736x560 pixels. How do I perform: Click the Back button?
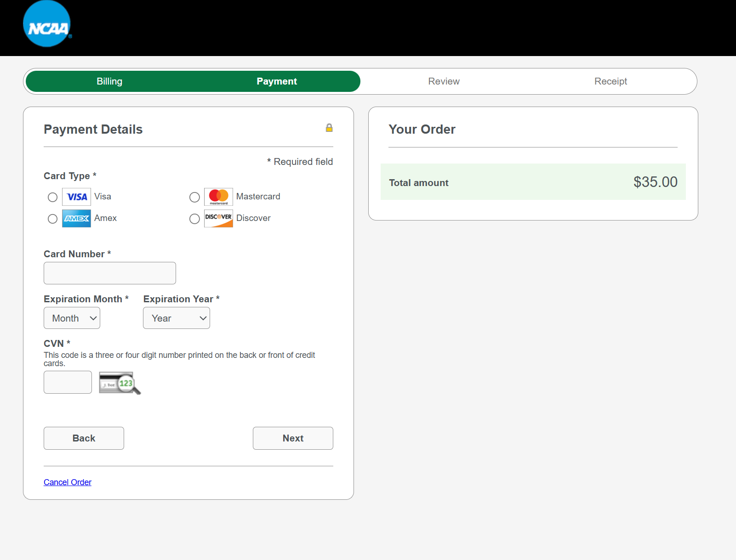pos(84,438)
